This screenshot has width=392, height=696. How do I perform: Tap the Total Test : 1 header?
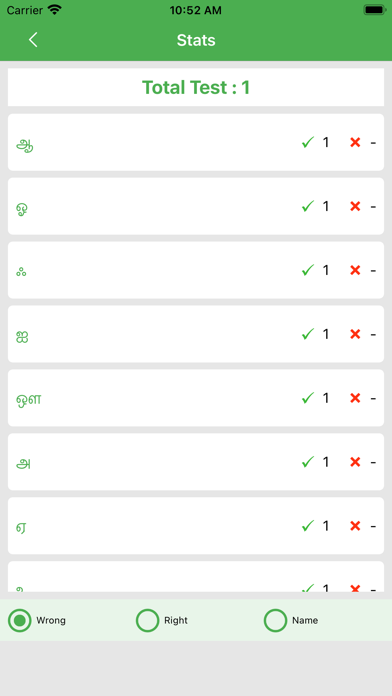196,87
